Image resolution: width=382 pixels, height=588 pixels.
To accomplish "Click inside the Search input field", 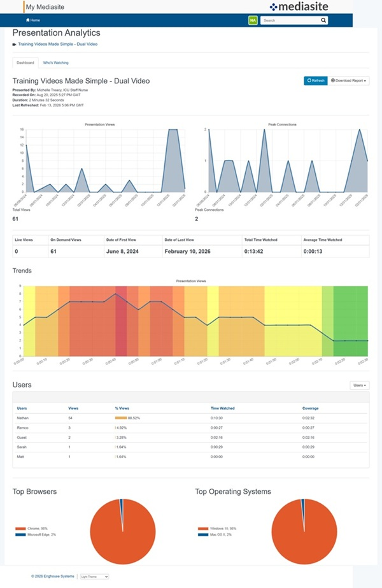I will click(290, 20).
